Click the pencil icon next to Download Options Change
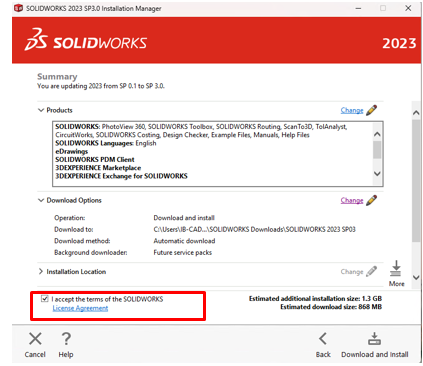This screenshot has height=366, width=423. pyautogui.click(x=371, y=200)
